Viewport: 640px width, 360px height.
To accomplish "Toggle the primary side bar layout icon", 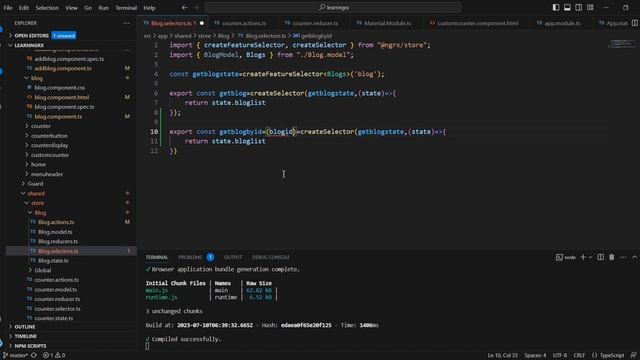I will tap(556, 7).
